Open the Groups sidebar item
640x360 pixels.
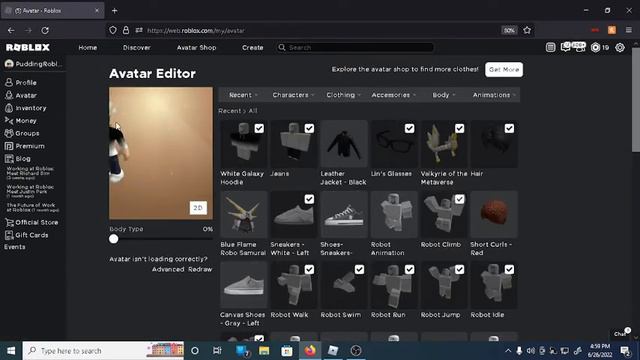pos(22,133)
